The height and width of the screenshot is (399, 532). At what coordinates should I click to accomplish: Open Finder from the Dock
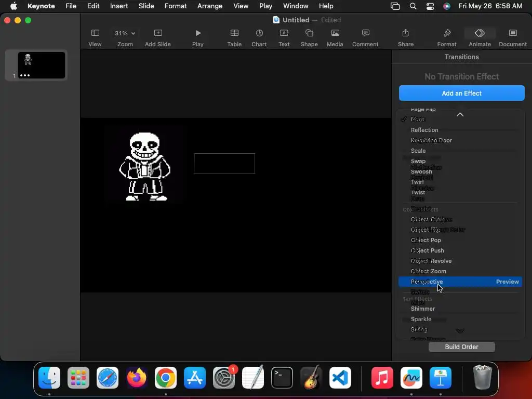click(49, 378)
